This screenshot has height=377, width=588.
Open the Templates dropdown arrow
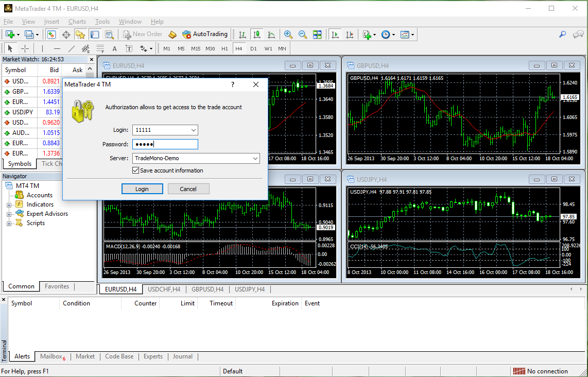(x=412, y=35)
